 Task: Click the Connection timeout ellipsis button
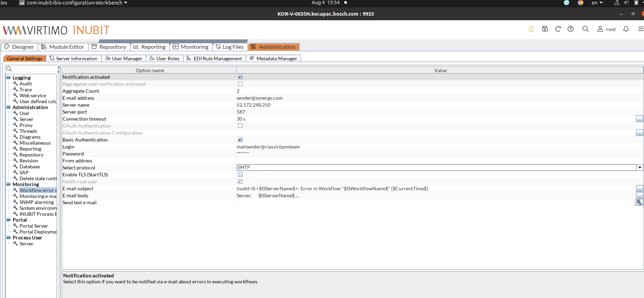pyautogui.click(x=639, y=119)
